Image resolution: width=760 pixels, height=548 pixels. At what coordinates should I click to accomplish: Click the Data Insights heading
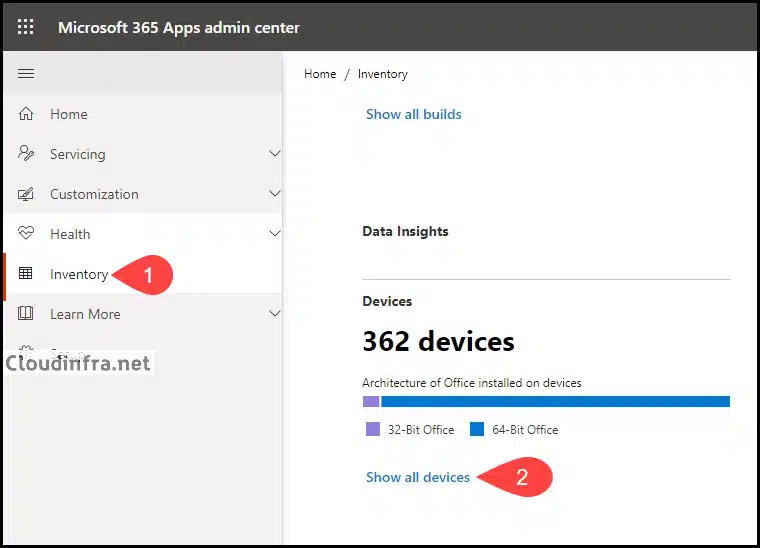click(x=405, y=232)
